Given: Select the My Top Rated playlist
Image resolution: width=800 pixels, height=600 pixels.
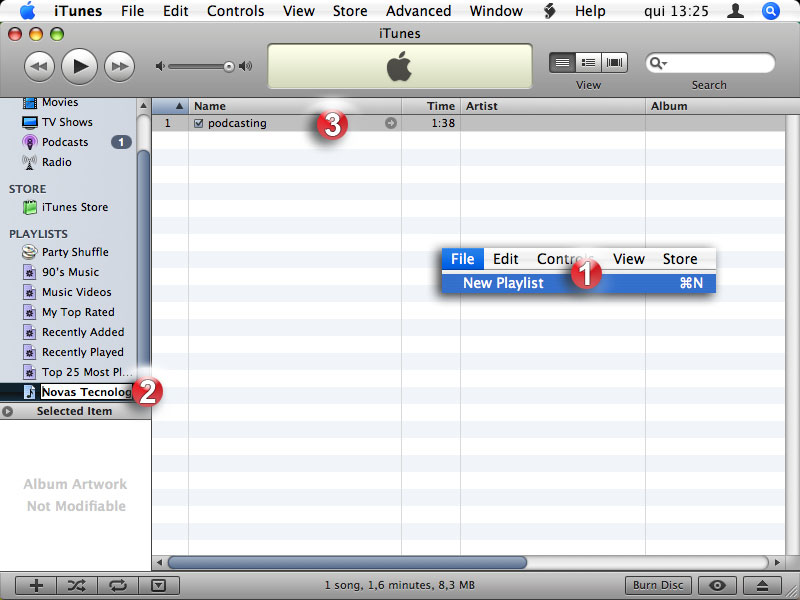Looking at the screenshot, I should tap(78, 312).
